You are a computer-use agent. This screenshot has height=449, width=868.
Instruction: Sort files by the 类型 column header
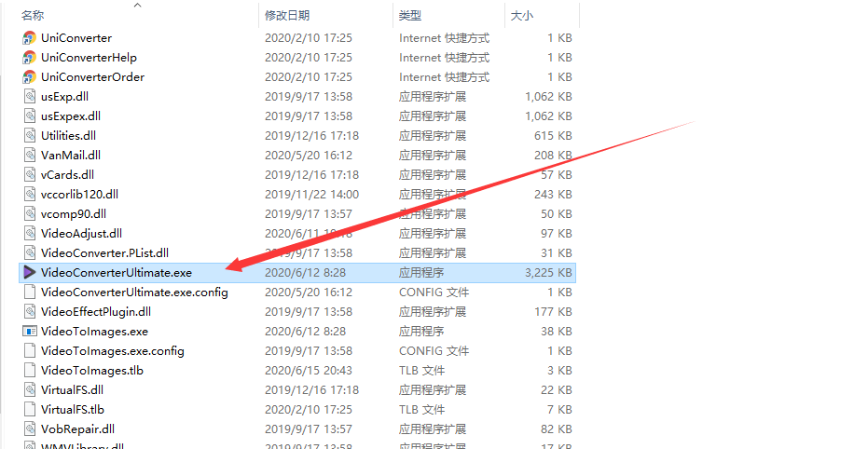[x=410, y=16]
